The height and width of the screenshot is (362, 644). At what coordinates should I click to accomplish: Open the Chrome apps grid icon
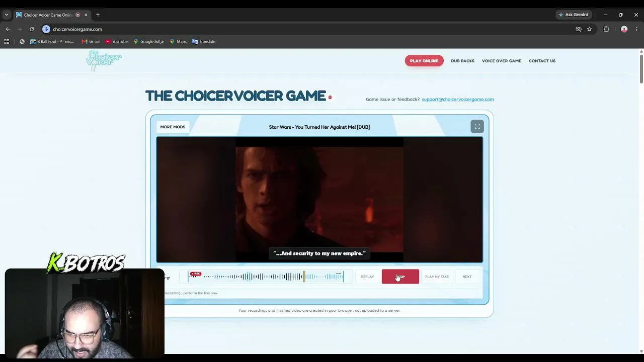(7, 42)
